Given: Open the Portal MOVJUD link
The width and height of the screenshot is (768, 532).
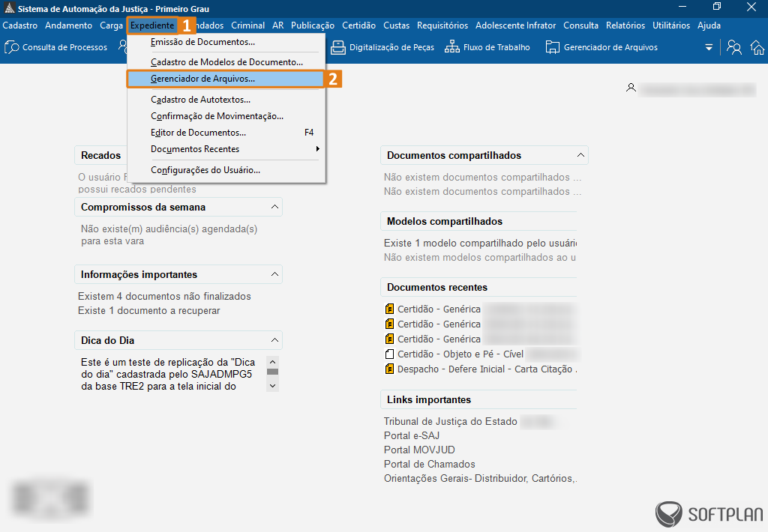Looking at the screenshot, I should click(x=419, y=450).
